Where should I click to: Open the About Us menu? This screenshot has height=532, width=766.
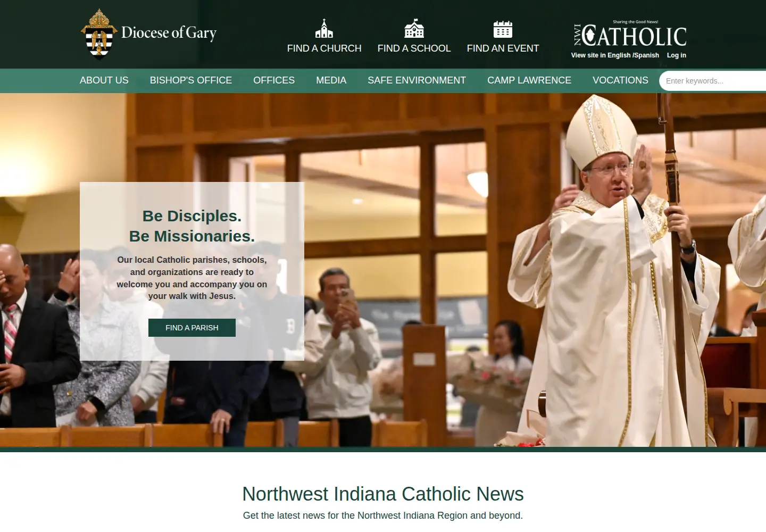(x=104, y=80)
